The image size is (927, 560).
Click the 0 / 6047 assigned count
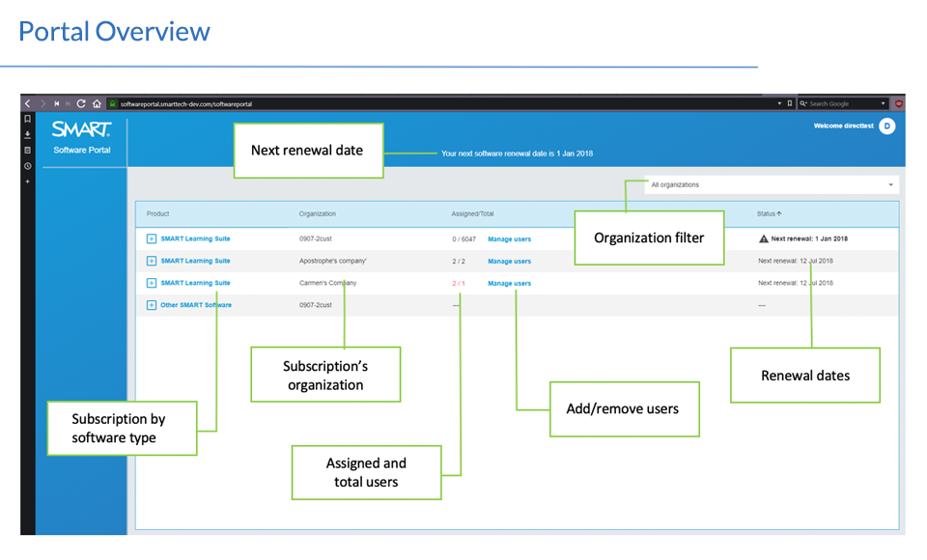(464, 239)
